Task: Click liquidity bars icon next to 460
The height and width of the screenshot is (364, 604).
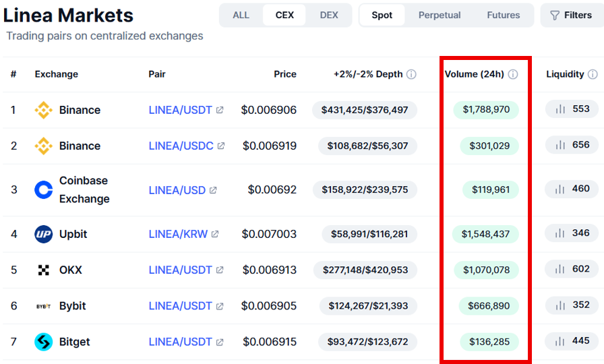Action: [560, 189]
